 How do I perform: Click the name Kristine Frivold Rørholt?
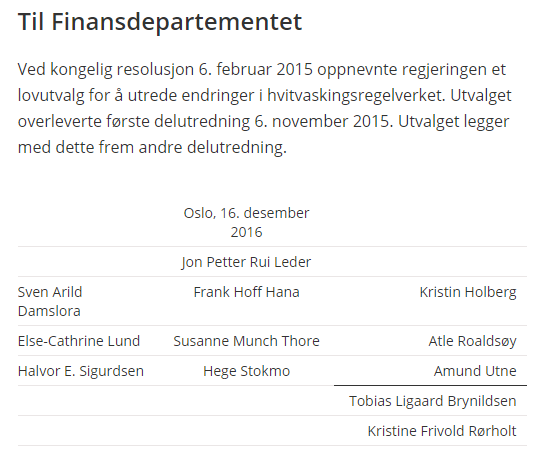[442, 431]
